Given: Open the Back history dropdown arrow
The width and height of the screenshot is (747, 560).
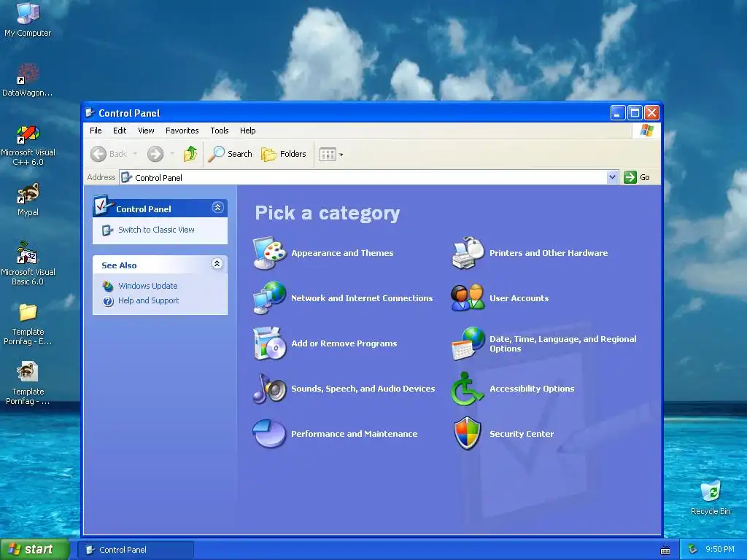Looking at the screenshot, I should click(135, 154).
